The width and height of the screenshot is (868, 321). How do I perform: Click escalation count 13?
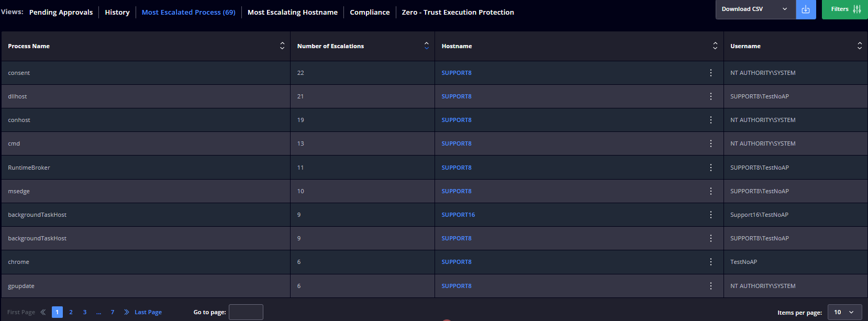click(301, 143)
